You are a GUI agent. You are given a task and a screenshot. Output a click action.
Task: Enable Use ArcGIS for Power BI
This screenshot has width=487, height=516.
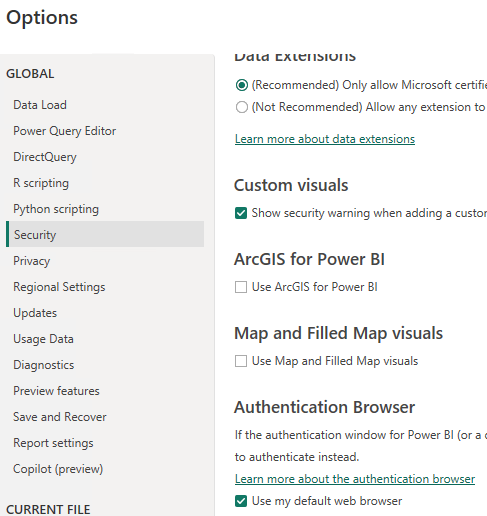click(241, 287)
